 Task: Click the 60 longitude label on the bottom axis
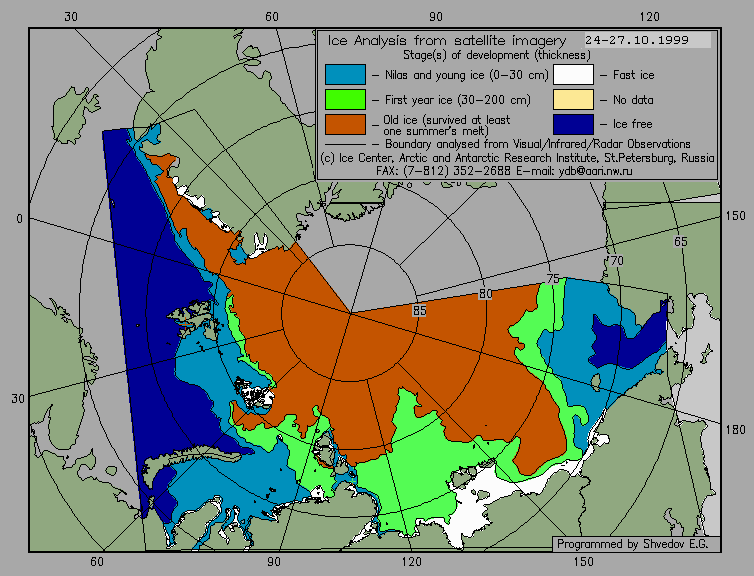click(x=97, y=561)
